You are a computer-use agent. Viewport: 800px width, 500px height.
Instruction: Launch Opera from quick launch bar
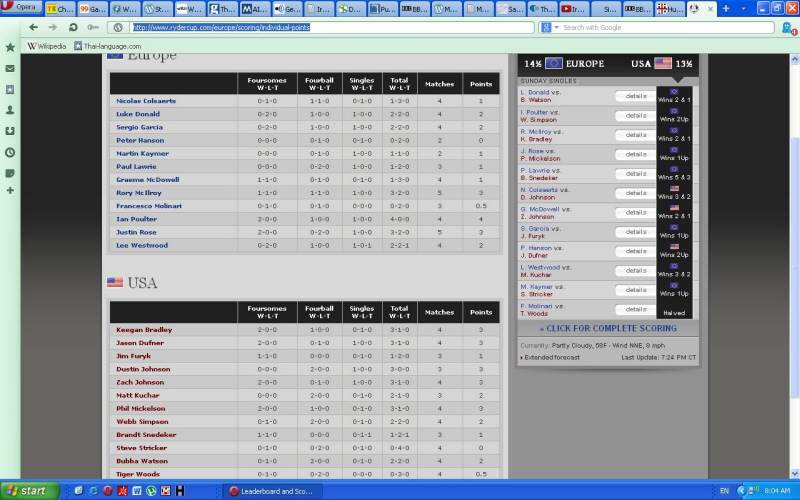coord(108,491)
